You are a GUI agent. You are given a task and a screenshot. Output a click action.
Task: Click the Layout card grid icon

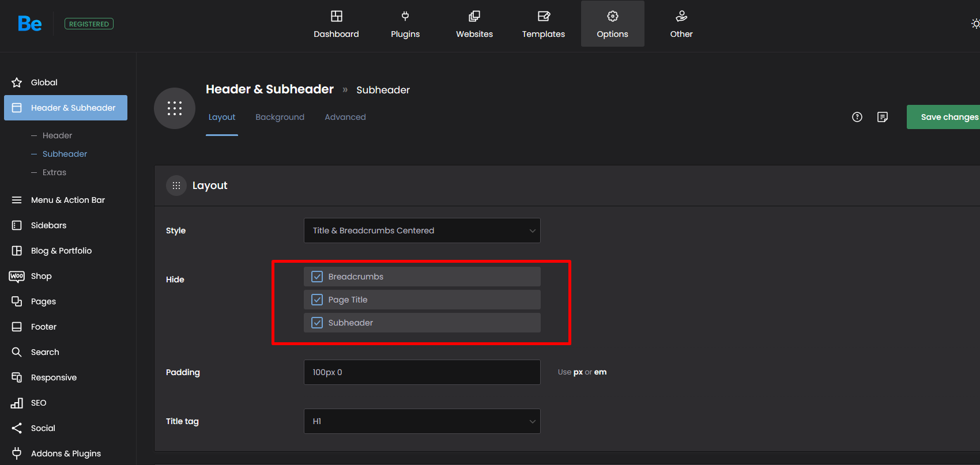click(x=176, y=186)
